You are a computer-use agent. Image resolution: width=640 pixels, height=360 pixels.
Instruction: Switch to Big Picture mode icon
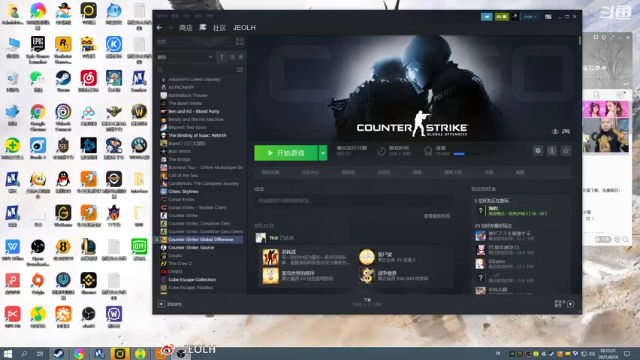(548, 17)
